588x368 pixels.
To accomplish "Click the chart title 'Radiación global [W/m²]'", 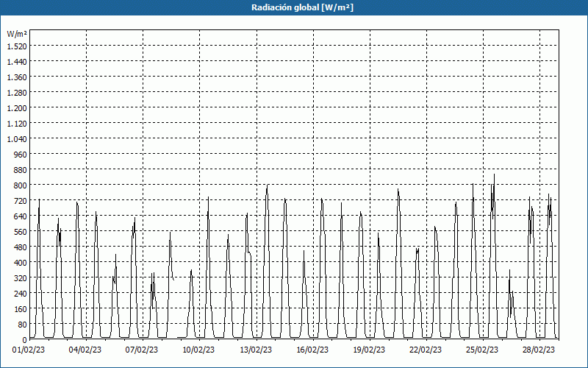I will (x=302, y=7).
